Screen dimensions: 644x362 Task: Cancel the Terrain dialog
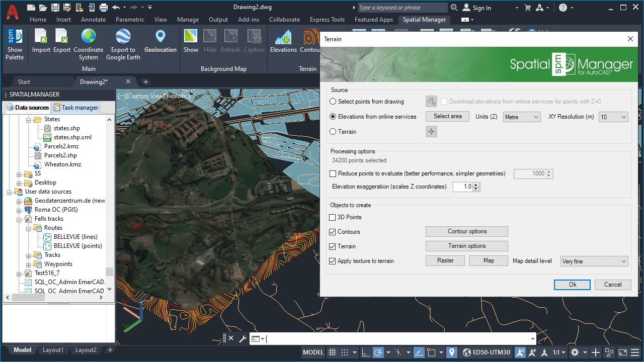click(x=613, y=285)
